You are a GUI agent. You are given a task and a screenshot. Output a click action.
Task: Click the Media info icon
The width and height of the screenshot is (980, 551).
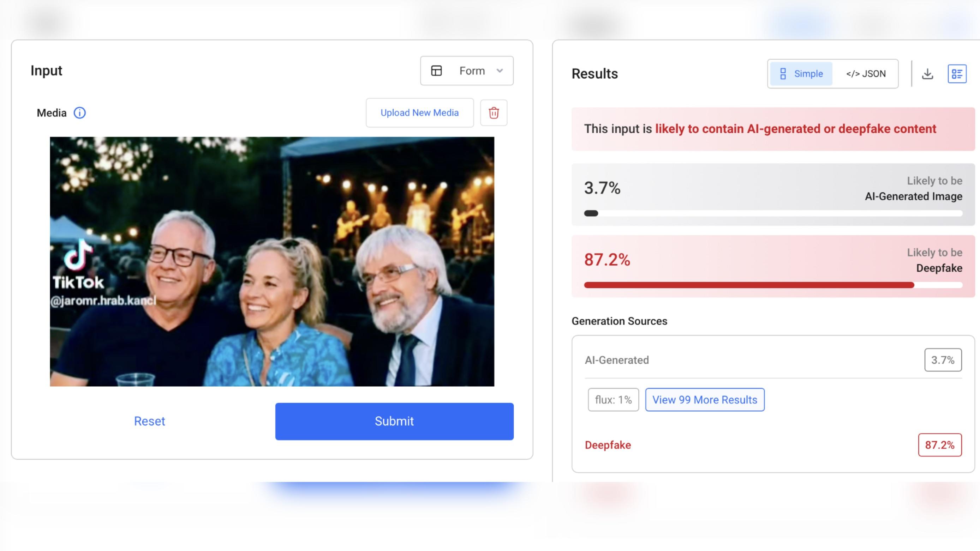79,113
